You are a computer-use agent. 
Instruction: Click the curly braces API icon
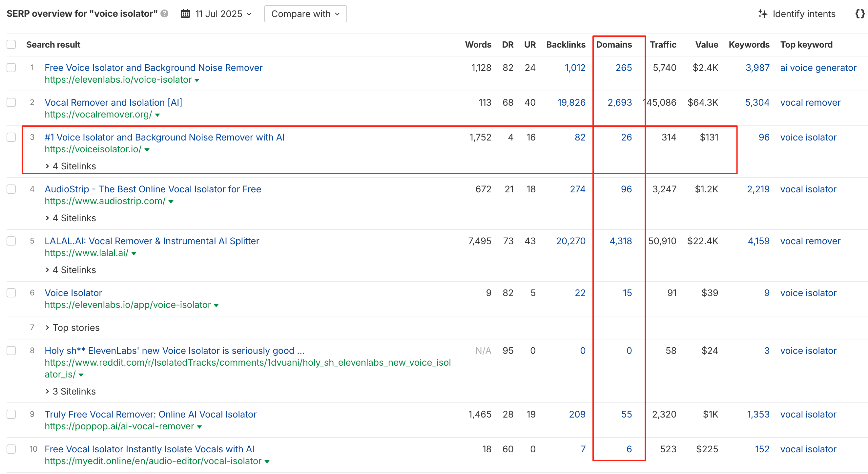859,14
